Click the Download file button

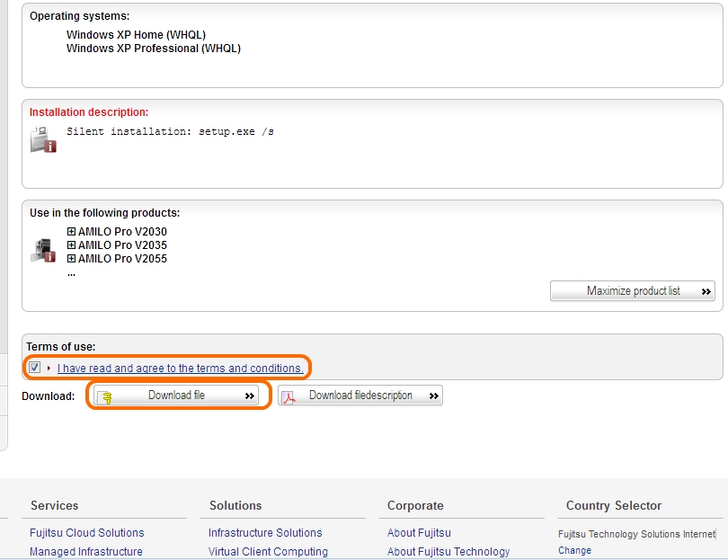[176, 396]
